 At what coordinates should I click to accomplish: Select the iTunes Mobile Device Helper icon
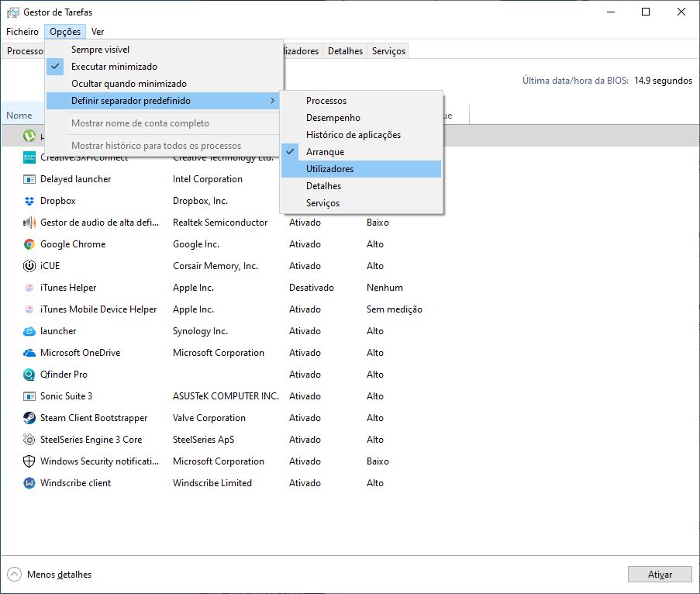point(29,309)
